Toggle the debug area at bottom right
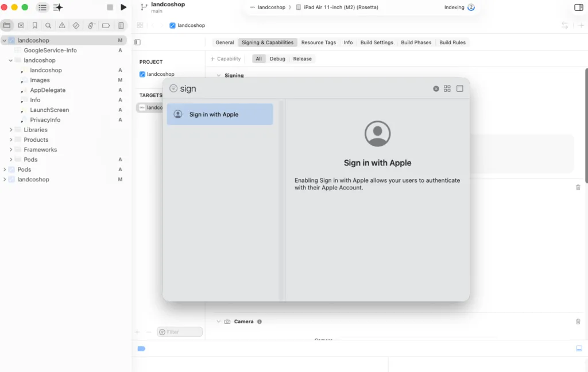 point(579,348)
